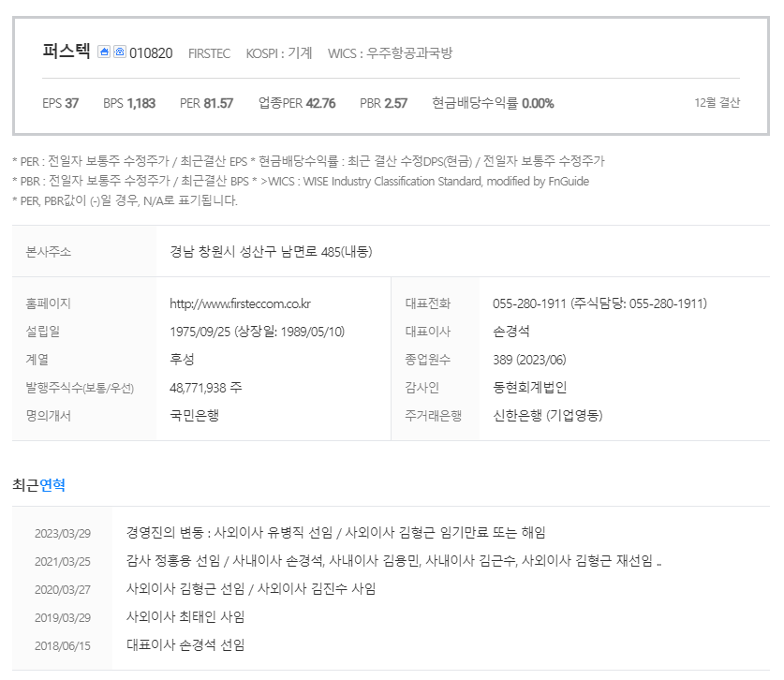Click the BPS 1,183 value
The image size is (784, 680).
click(129, 103)
